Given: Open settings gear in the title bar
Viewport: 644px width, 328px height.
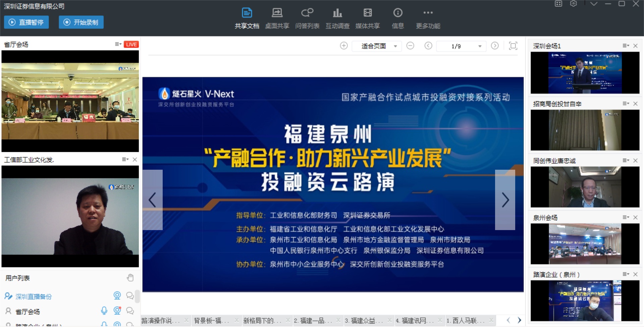Looking at the screenshot, I should point(574,4).
